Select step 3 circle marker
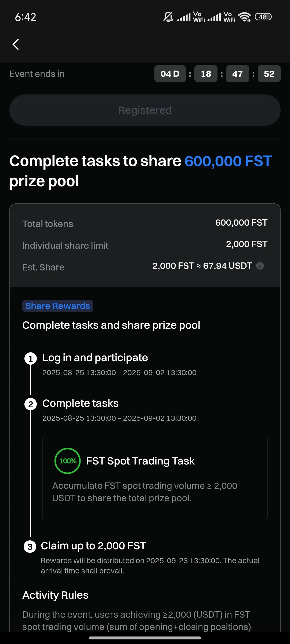Image resolution: width=290 pixels, height=644 pixels. coord(30,547)
